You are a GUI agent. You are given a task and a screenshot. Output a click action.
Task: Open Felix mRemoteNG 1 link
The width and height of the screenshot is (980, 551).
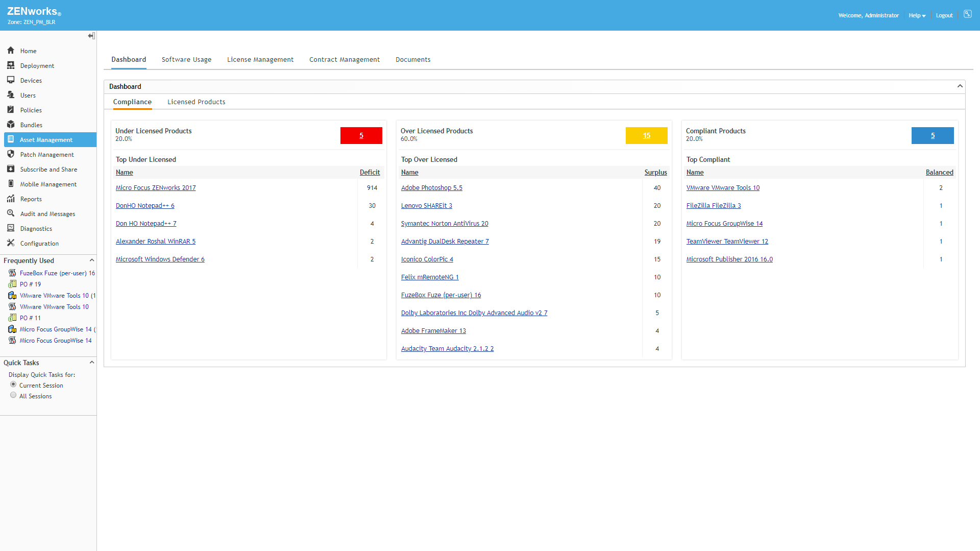[430, 277]
